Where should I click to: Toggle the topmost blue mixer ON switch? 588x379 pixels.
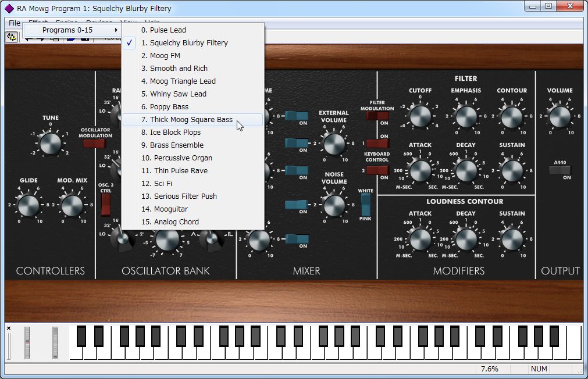pyautogui.click(x=297, y=116)
